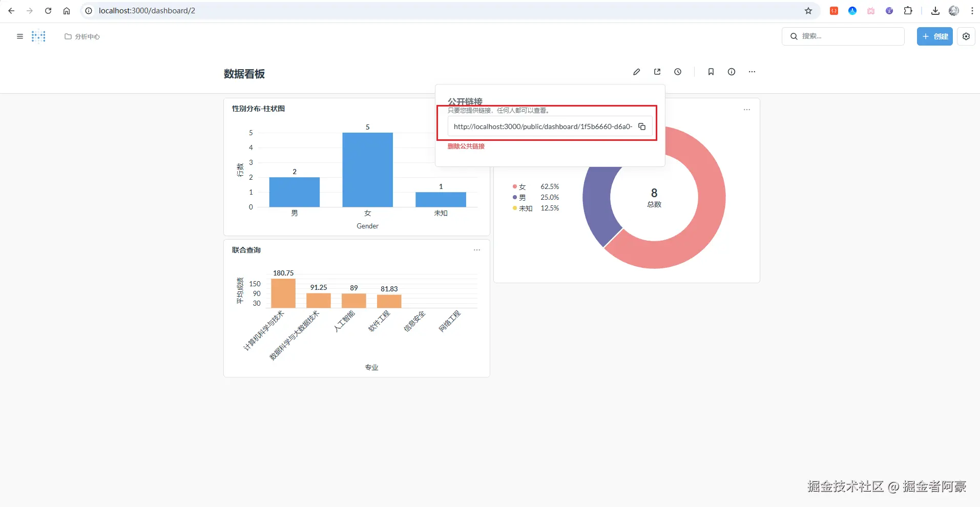Click the 女 bar in gender chart
The height and width of the screenshot is (507, 980).
point(368,170)
